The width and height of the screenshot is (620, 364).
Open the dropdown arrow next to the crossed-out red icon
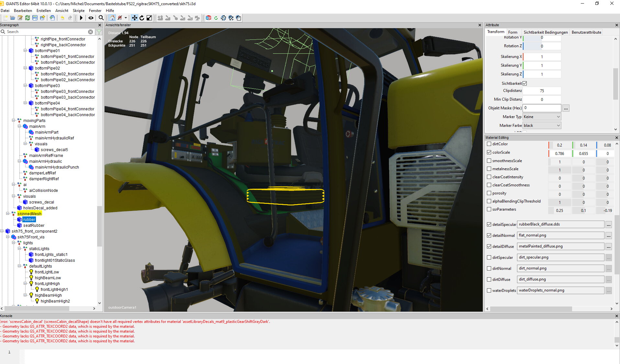pos(126,18)
